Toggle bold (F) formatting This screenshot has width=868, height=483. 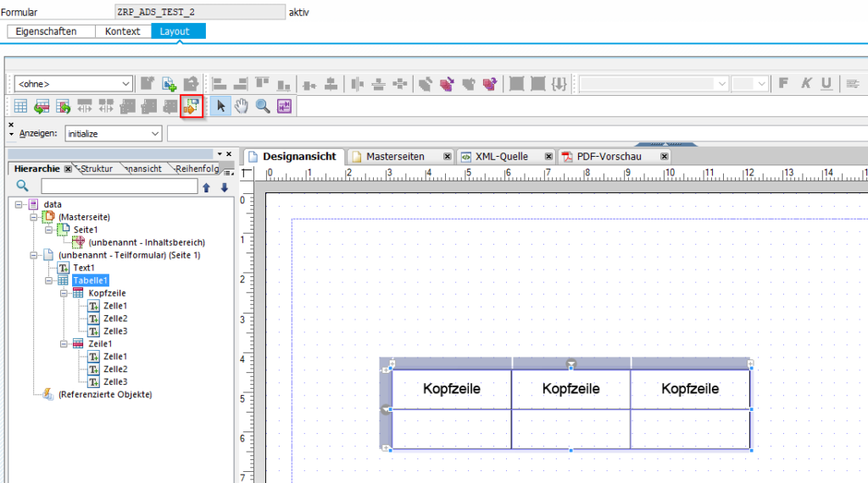tap(784, 83)
